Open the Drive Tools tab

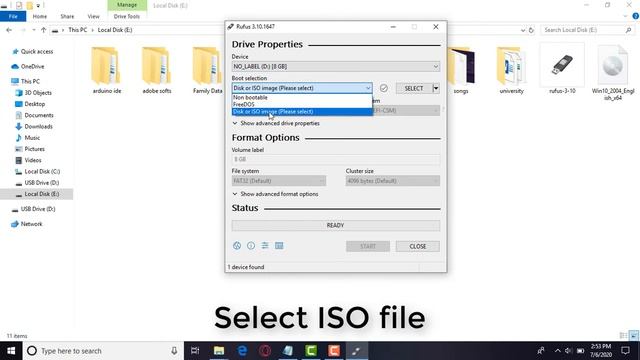click(127, 16)
